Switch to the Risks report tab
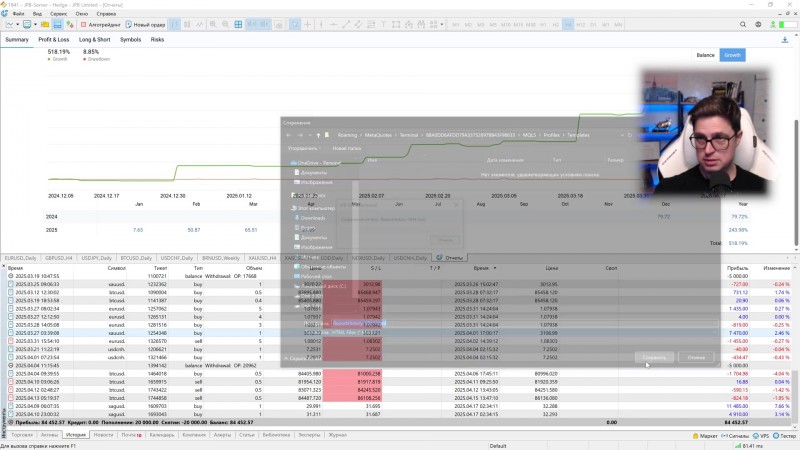Screen dimensions: 800x450 pyautogui.click(x=157, y=40)
